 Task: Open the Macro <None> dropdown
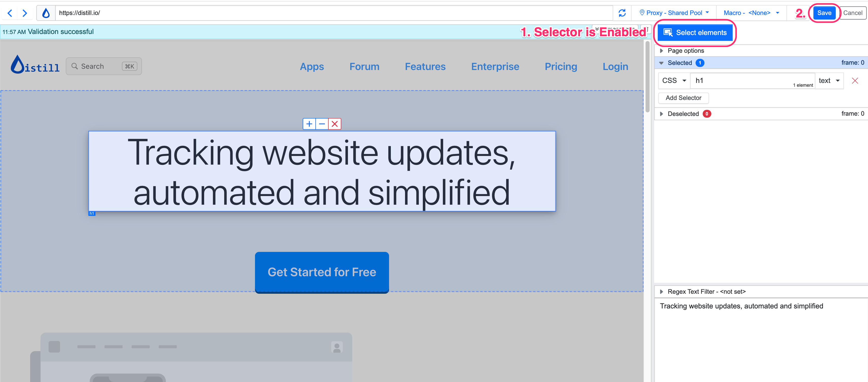[751, 13]
